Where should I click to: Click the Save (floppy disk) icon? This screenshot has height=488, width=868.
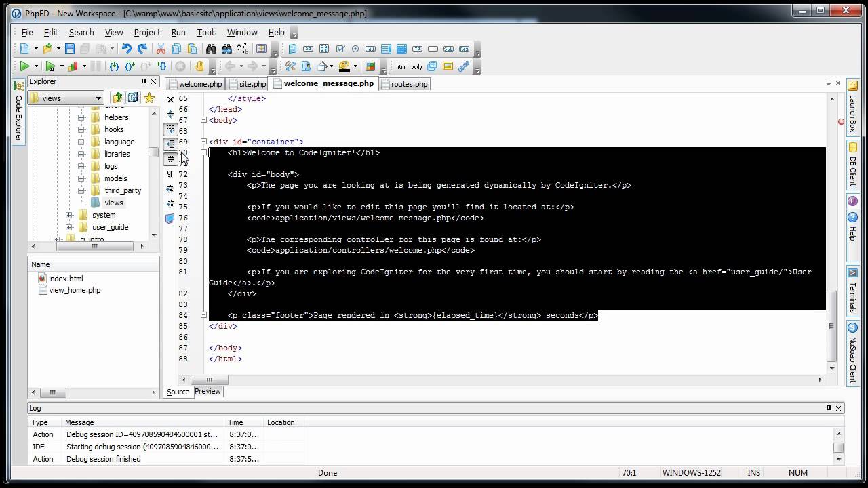click(x=70, y=49)
